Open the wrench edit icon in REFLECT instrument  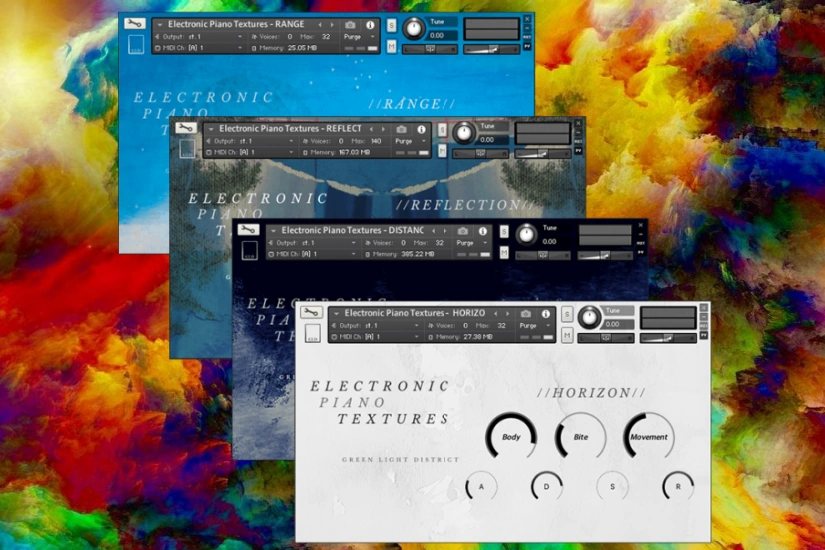pyautogui.click(x=186, y=128)
